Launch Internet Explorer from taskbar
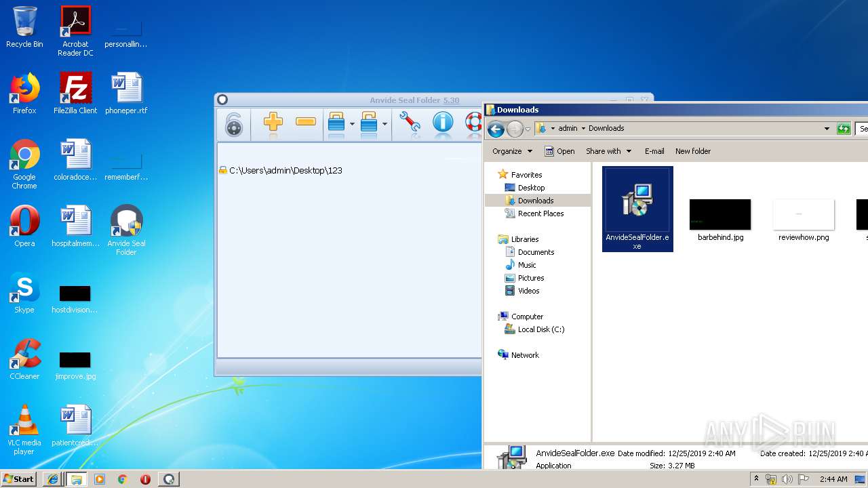Image resolution: width=868 pixels, height=488 pixels. (53, 479)
